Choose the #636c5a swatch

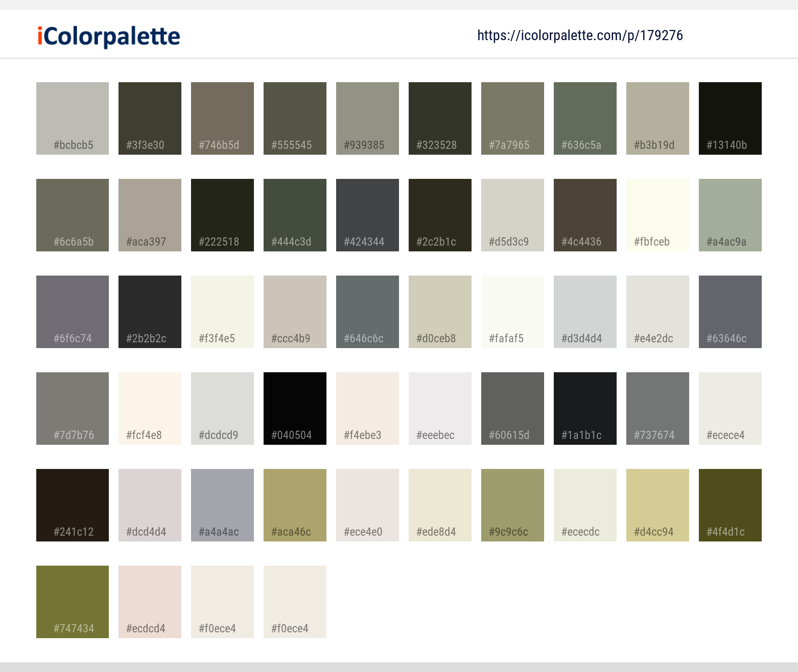pyautogui.click(x=585, y=118)
